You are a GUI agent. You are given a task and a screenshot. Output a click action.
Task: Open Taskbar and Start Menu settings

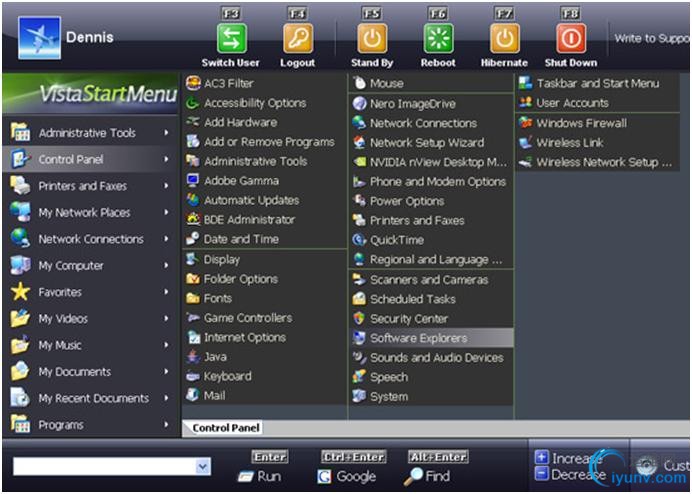coord(598,83)
